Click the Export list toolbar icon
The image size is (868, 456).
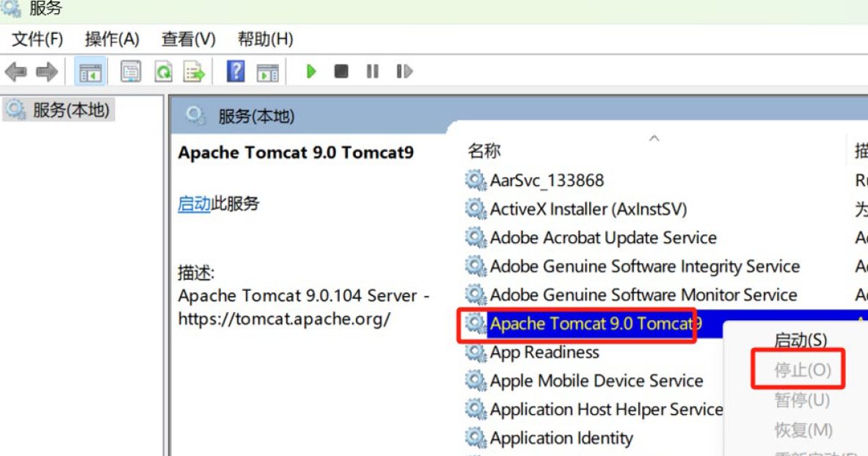point(194,71)
